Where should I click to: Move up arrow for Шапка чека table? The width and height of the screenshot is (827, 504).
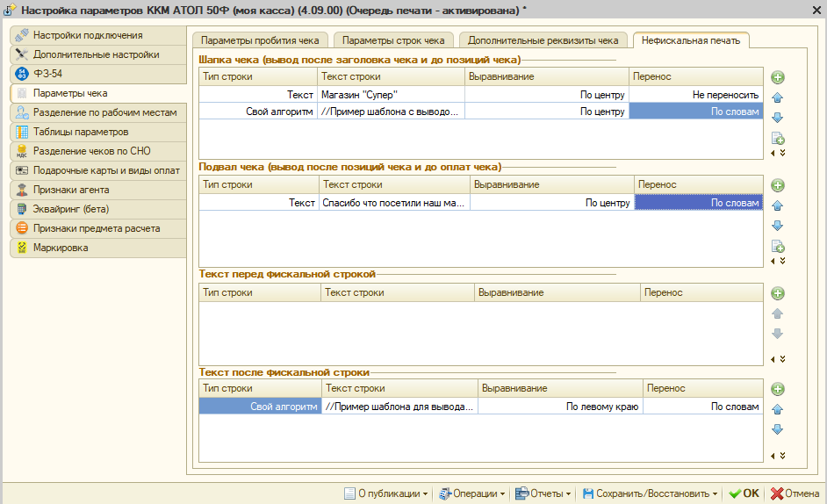tap(778, 97)
